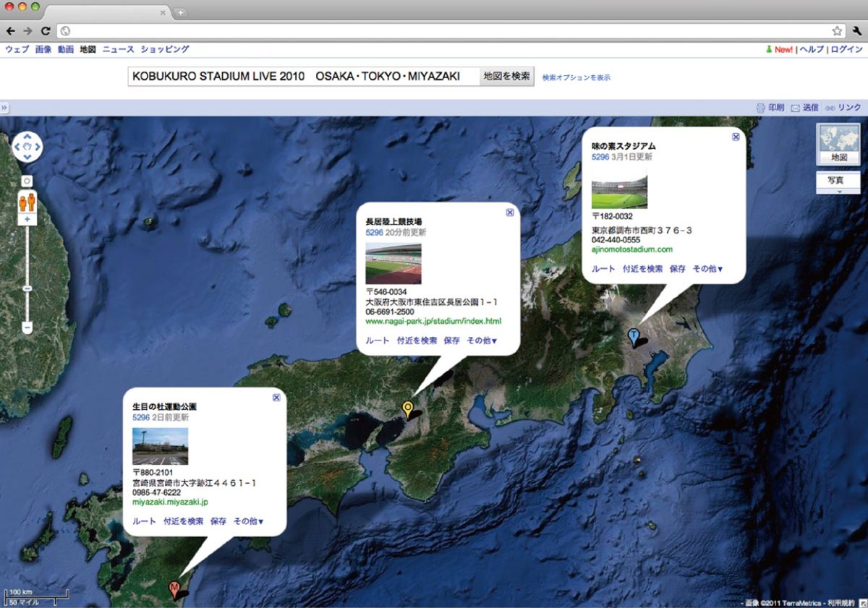Viewport: 868px width, 608px height.
Task: Open the ニュース tab
Action: (x=118, y=49)
